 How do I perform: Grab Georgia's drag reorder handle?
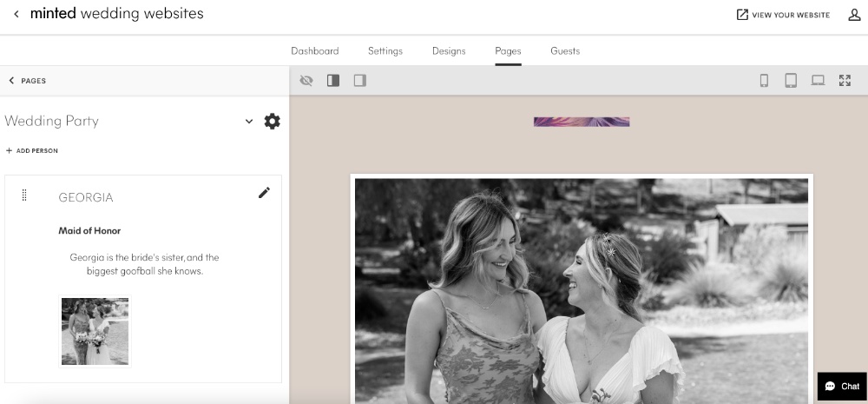pos(24,195)
